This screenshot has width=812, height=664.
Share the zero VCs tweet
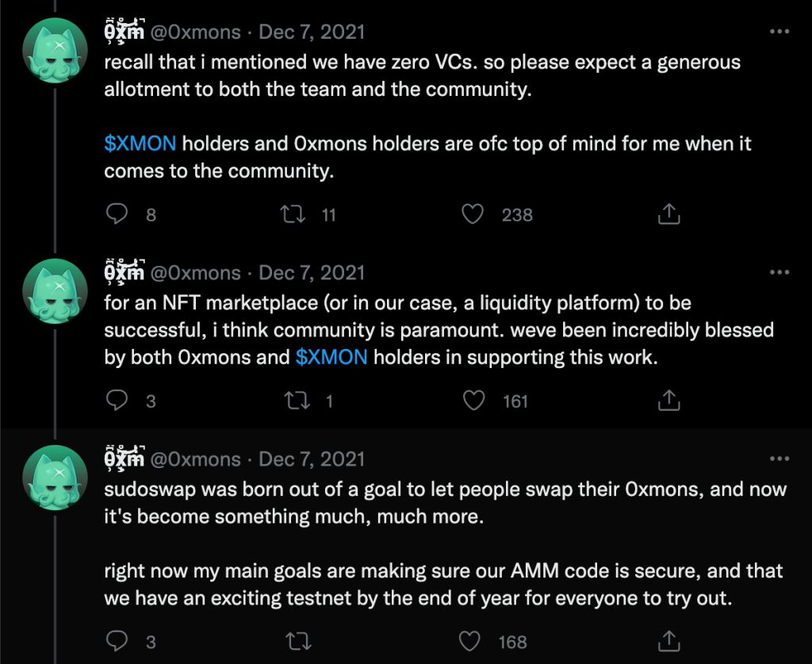point(668,214)
